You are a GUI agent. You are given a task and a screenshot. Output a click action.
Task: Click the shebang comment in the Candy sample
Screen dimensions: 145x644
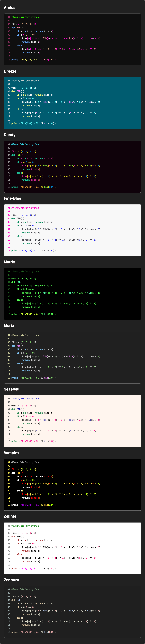click(25, 144)
